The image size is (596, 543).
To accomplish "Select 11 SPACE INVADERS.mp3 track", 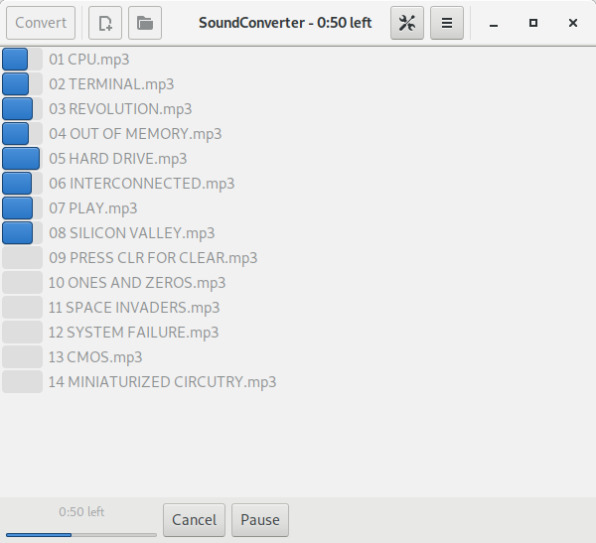I will click(298, 307).
